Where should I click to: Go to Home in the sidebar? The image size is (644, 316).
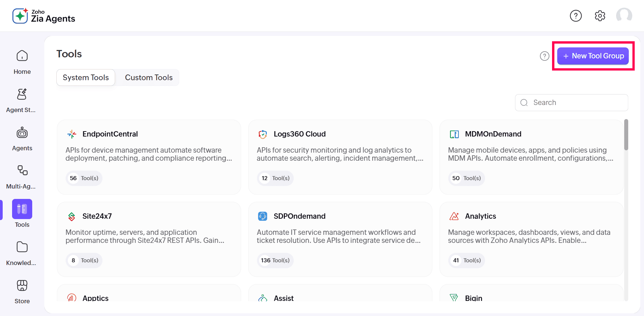(22, 62)
